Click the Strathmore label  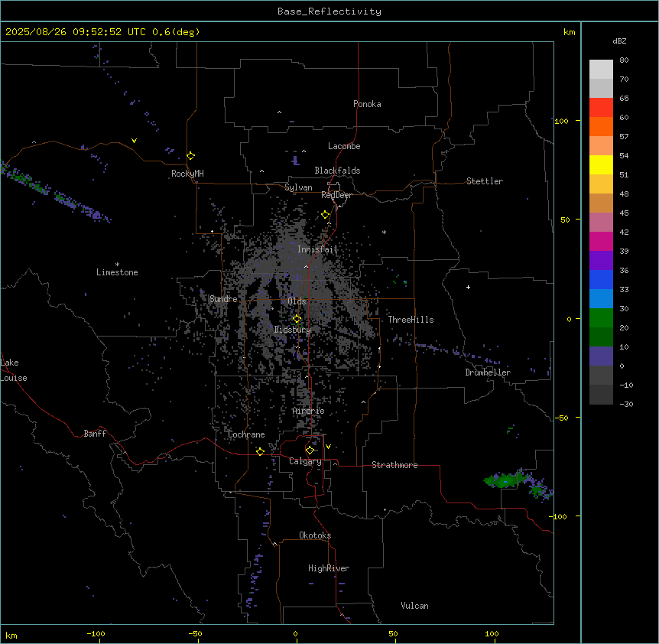tap(394, 465)
